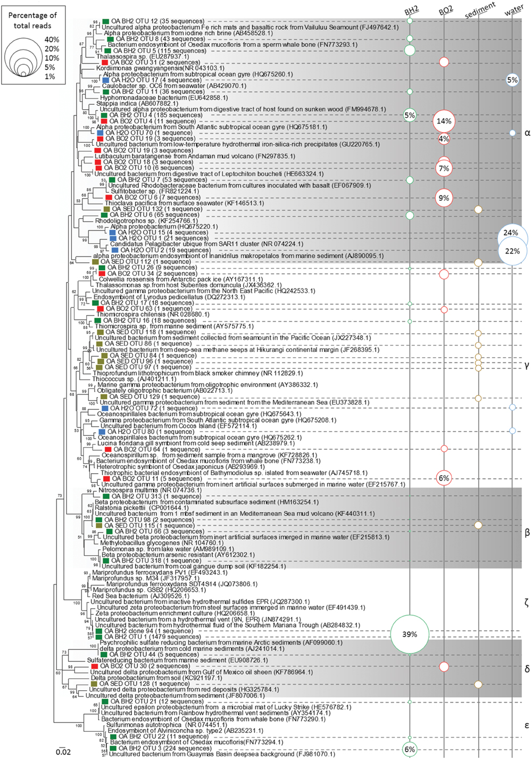Select 'OA BH2 OTU 5 (115 sequences)' label

click(x=160, y=51)
